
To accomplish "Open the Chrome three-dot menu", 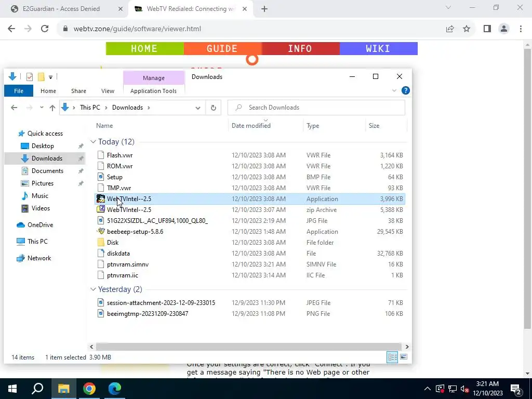I will [x=521, y=29].
